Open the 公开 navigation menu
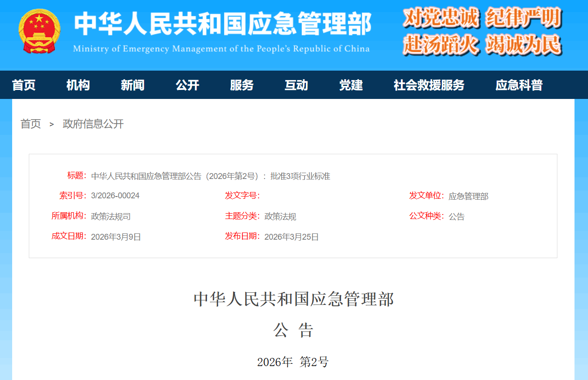This screenshot has width=588, height=380. click(187, 85)
